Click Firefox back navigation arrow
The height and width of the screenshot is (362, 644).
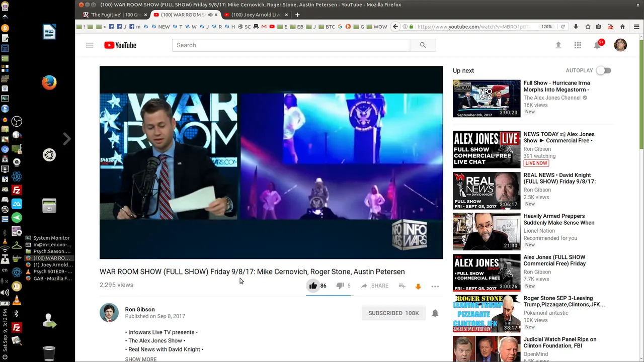395,27
